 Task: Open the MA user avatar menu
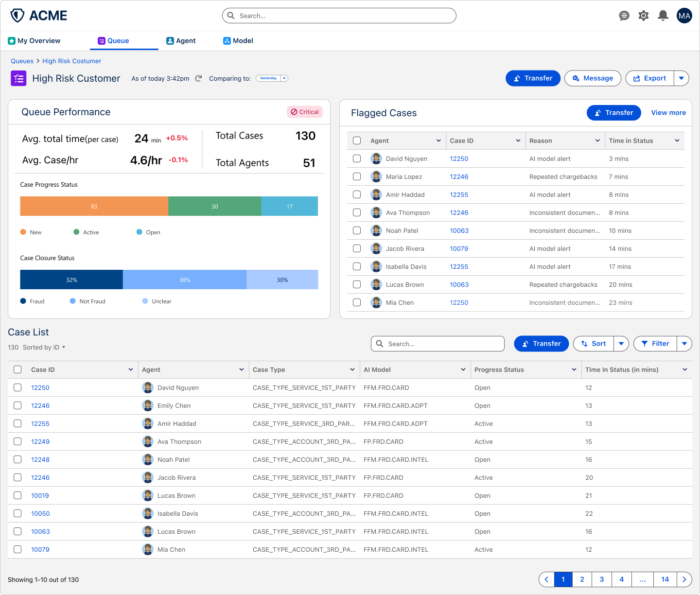(684, 16)
